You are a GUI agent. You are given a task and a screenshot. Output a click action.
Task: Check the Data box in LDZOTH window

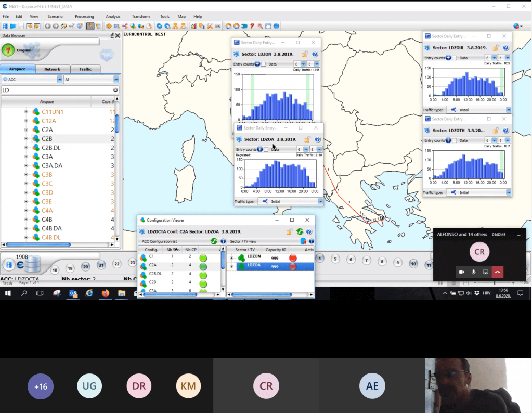[x=455, y=140]
